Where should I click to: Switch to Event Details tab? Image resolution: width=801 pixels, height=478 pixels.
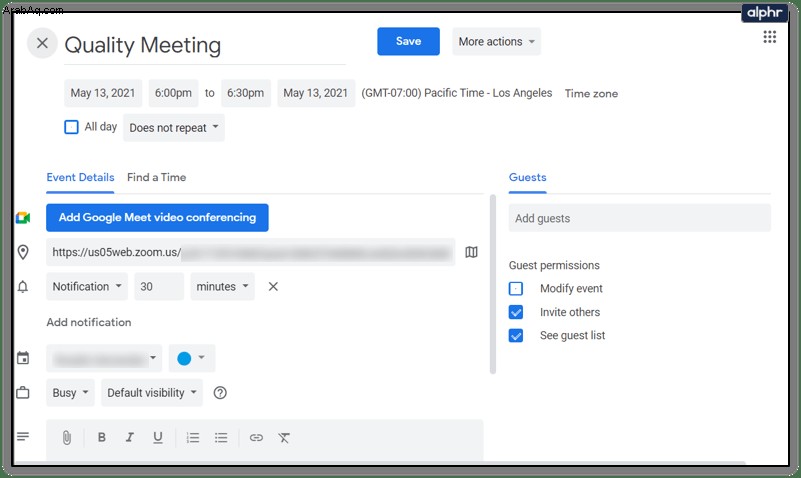coord(80,178)
